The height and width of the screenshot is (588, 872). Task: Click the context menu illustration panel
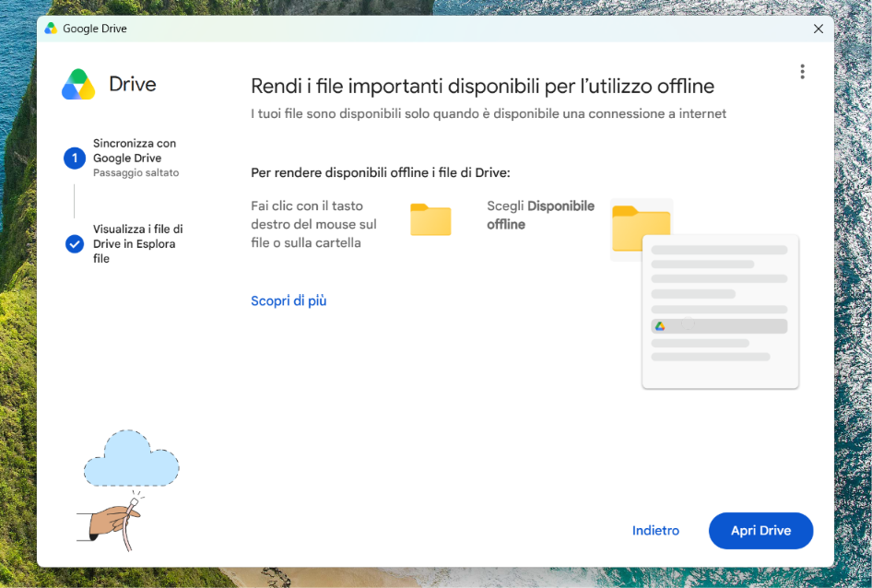tap(720, 312)
